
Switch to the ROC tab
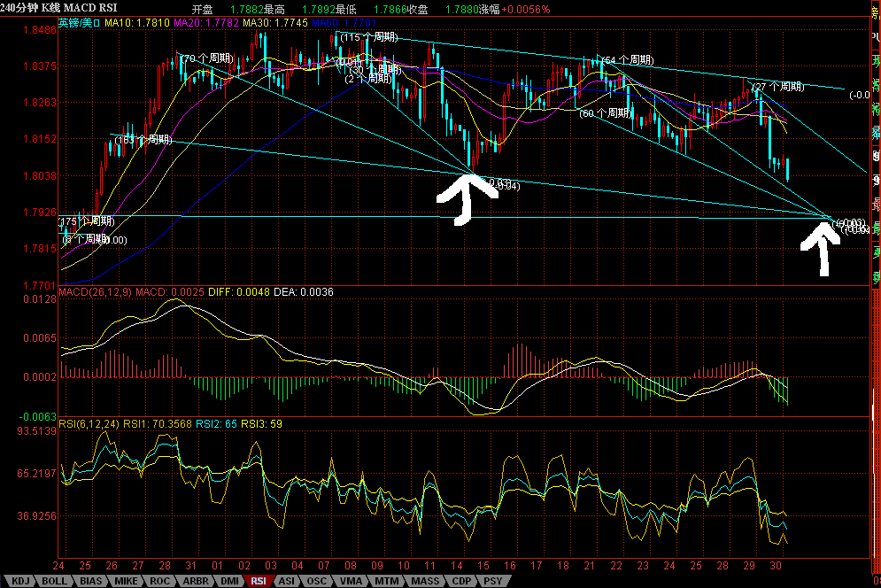pyautogui.click(x=159, y=581)
